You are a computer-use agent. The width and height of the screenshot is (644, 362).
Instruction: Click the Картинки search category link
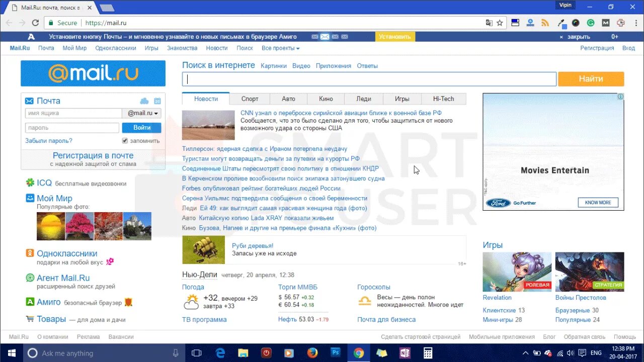[x=274, y=66]
